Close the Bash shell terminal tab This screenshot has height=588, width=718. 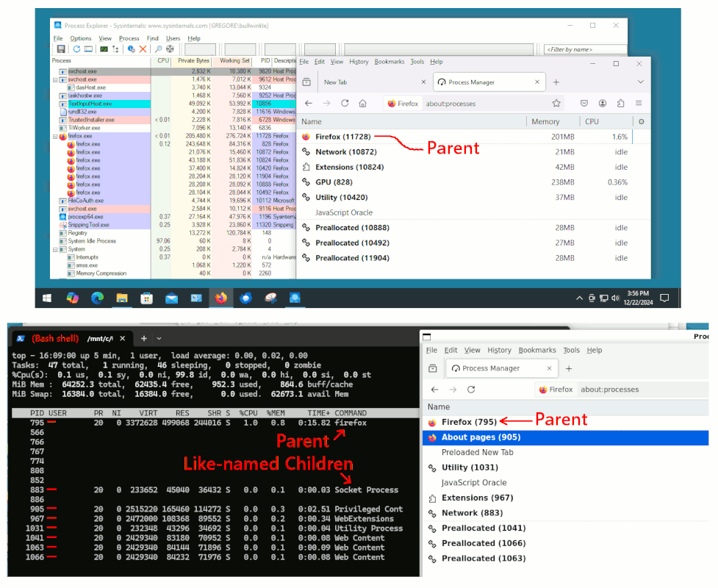coord(122,339)
